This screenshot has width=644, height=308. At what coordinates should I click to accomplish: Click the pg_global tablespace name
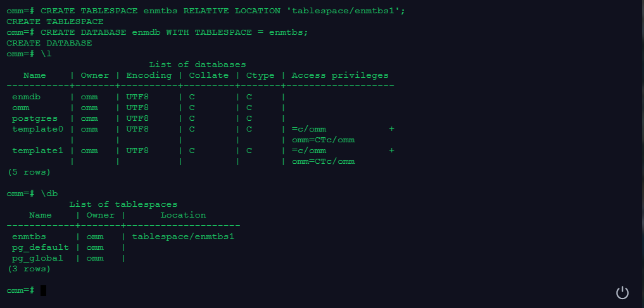click(37, 258)
